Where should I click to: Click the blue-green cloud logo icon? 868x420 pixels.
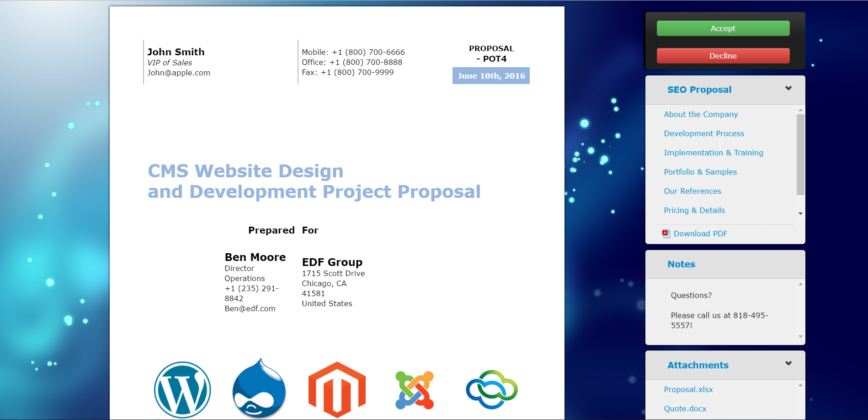point(492,389)
